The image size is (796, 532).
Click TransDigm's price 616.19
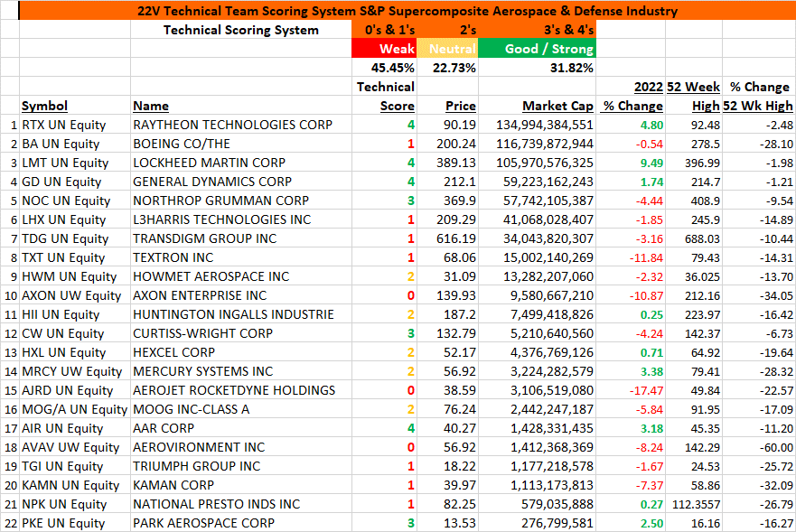446,238
